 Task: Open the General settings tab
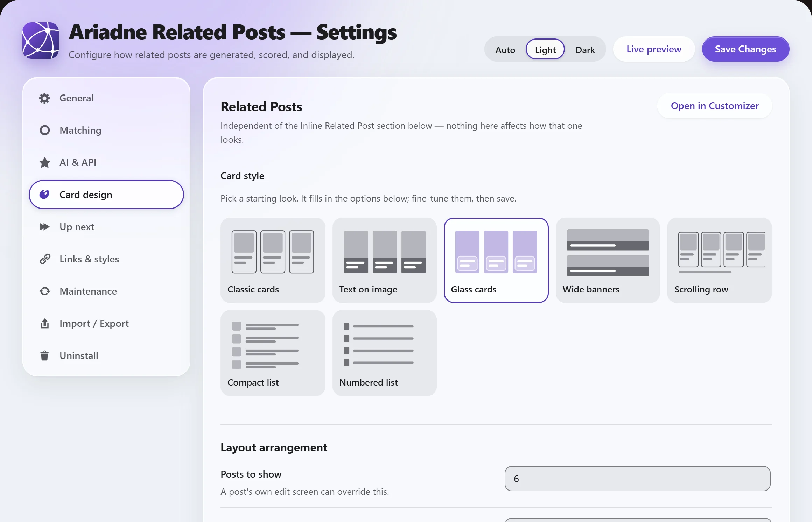coord(106,98)
